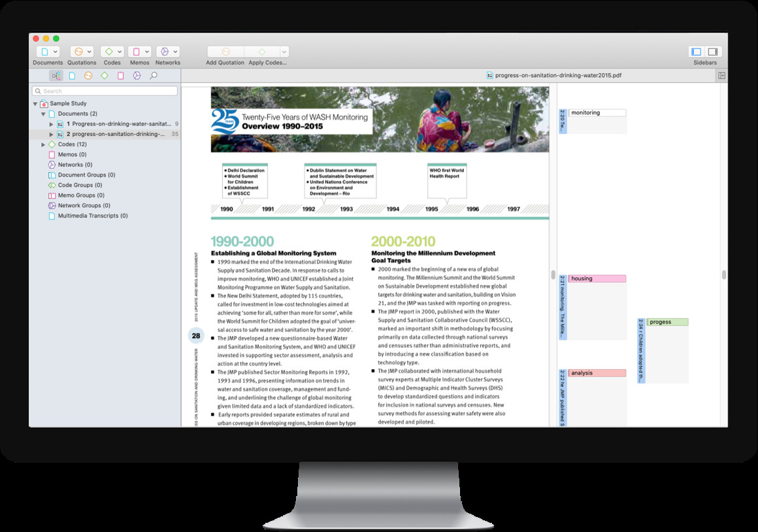Click the Quotations toolbar icon
758x532 pixels.
[78, 52]
